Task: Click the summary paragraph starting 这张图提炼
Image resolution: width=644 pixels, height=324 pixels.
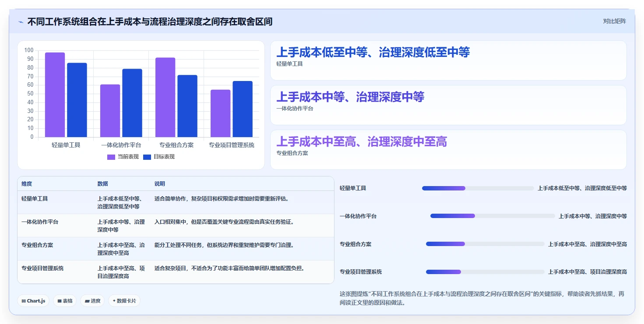Action: tap(482, 298)
